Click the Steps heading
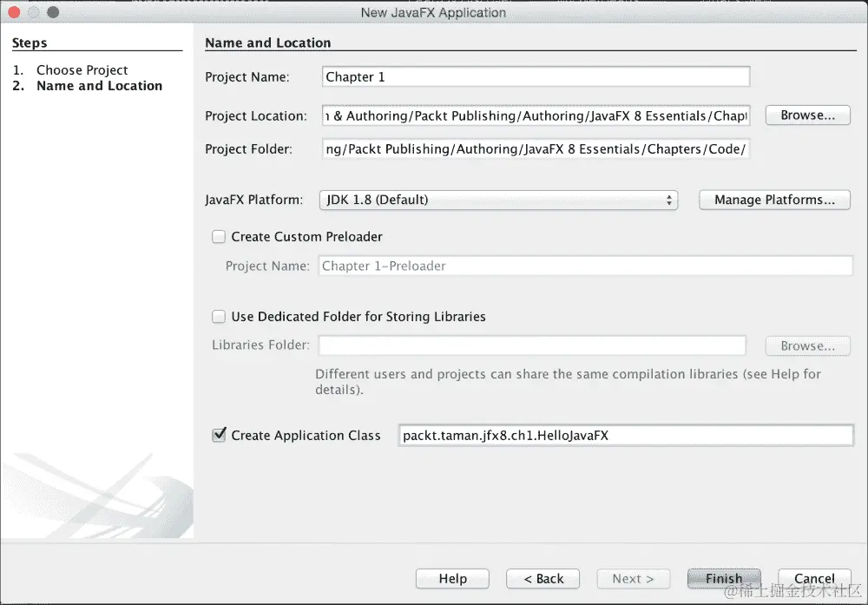Screen dimensions: 868x605 coord(30,43)
